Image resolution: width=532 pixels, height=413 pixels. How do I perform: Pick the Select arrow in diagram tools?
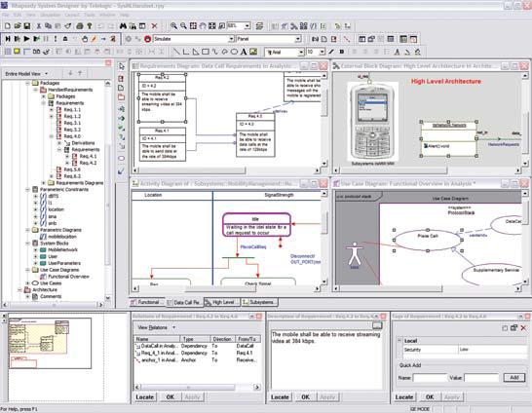pos(121,66)
